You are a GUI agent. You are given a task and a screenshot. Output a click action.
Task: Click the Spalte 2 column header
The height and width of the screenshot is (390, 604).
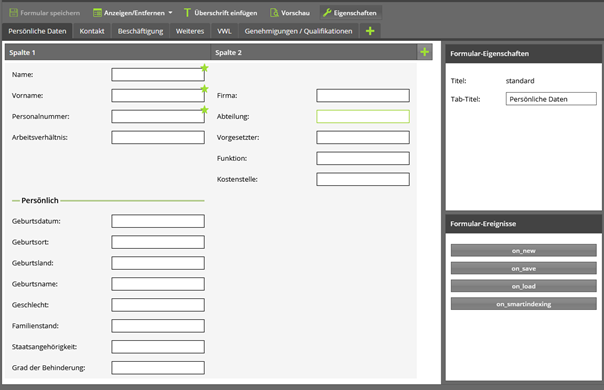point(314,52)
